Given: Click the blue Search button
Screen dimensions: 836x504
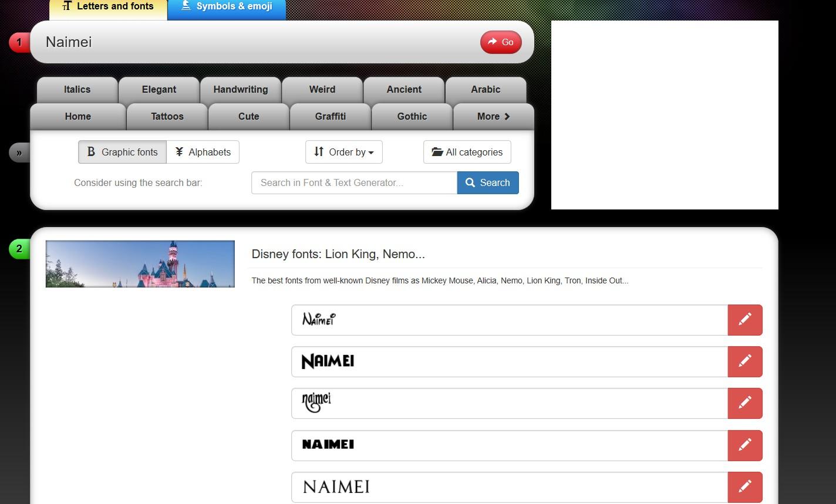Looking at the screenshot, I should coord(488,182).
